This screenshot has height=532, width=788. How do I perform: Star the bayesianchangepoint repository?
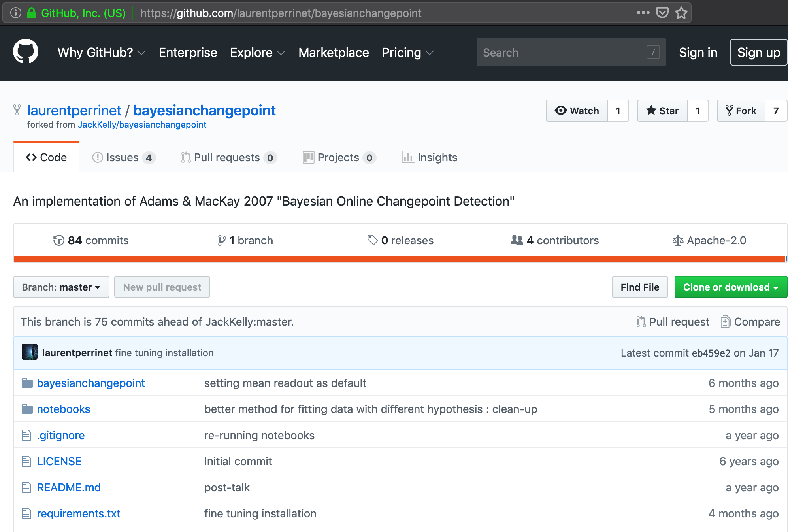tap(662, 111)
